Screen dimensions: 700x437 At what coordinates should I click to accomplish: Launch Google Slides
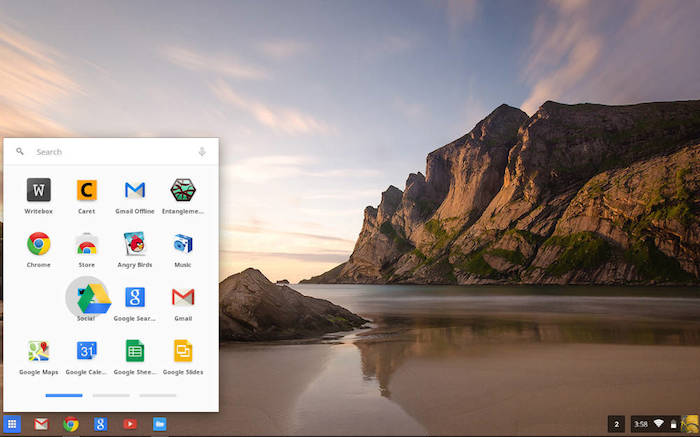(183, 351)
